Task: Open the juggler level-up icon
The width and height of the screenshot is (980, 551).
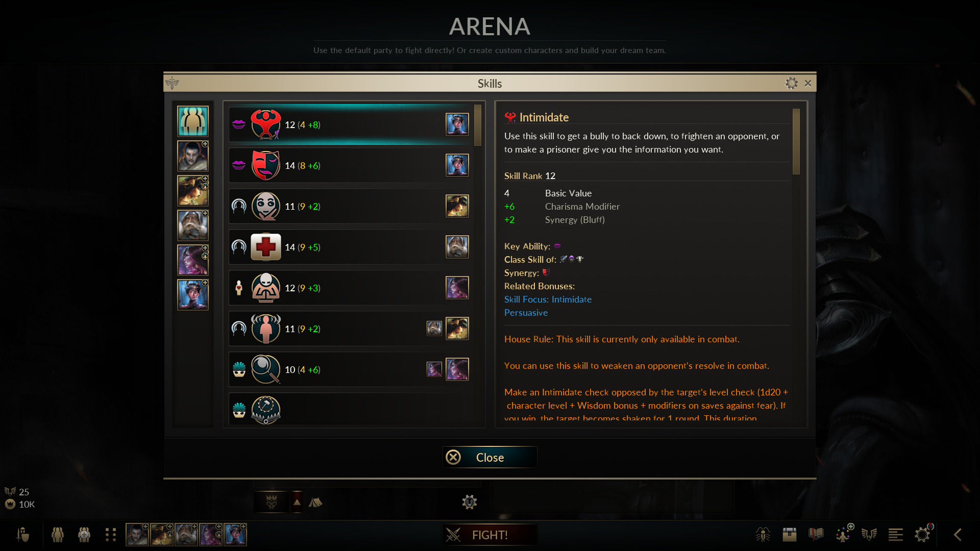Action: pos(844,533)
